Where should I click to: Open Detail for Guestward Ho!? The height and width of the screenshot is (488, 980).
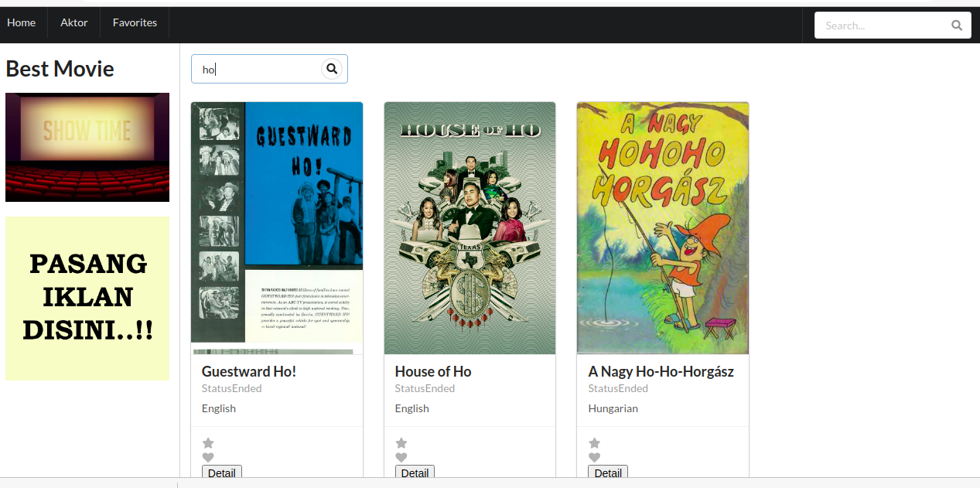pyautogui.click(x=222, y=472)
